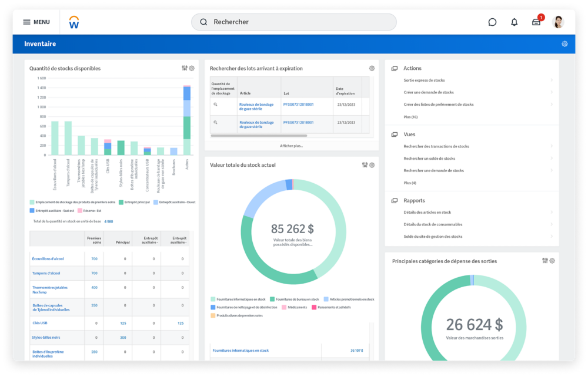The image size is (588, 377).
Task: Expand Sortie express de stocks chevron
Action: [551, 80]
